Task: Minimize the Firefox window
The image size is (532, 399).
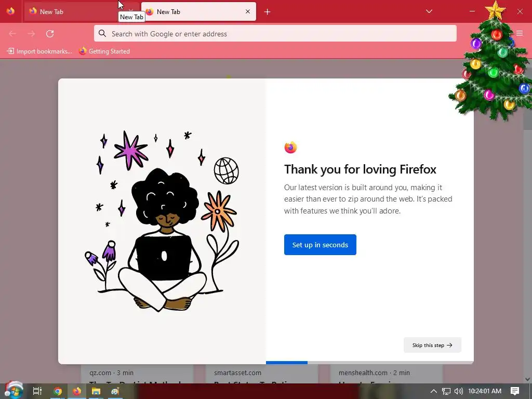Action: (x=472, y=11)
